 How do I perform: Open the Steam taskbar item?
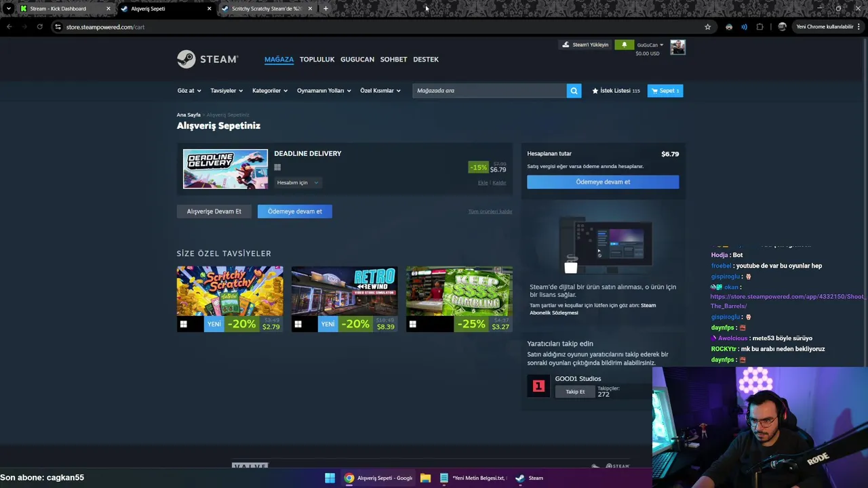529,478
